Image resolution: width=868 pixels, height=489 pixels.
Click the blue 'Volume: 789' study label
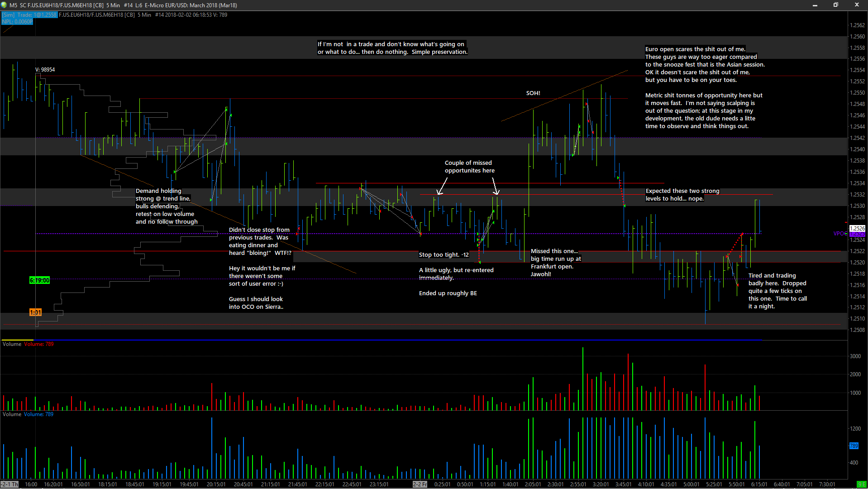(x=39, y=414)
